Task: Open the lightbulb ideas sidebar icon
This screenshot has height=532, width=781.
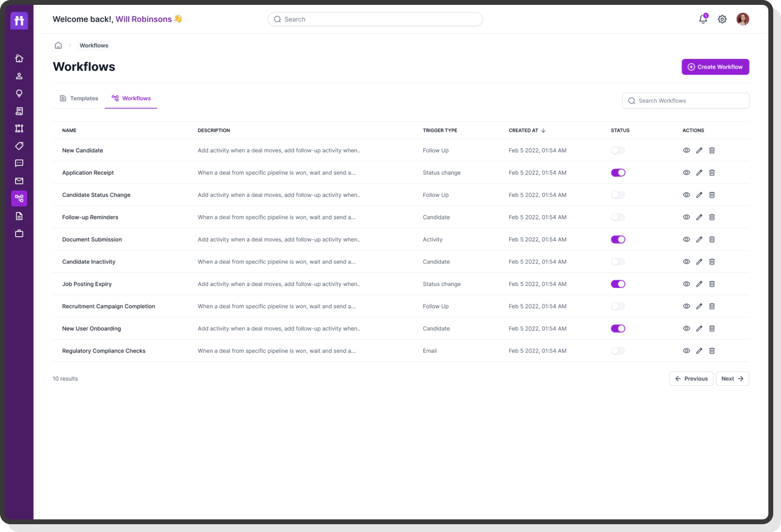Action: 19,93
